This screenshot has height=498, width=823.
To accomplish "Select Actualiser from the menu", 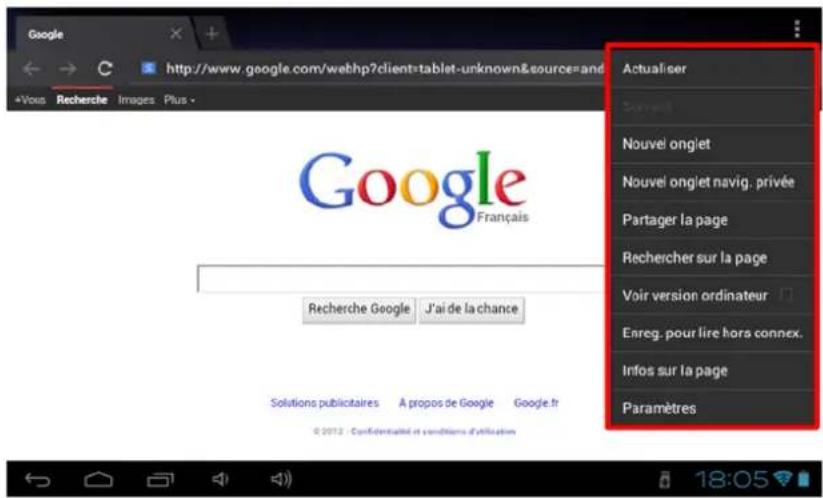I will coord(713,69).
